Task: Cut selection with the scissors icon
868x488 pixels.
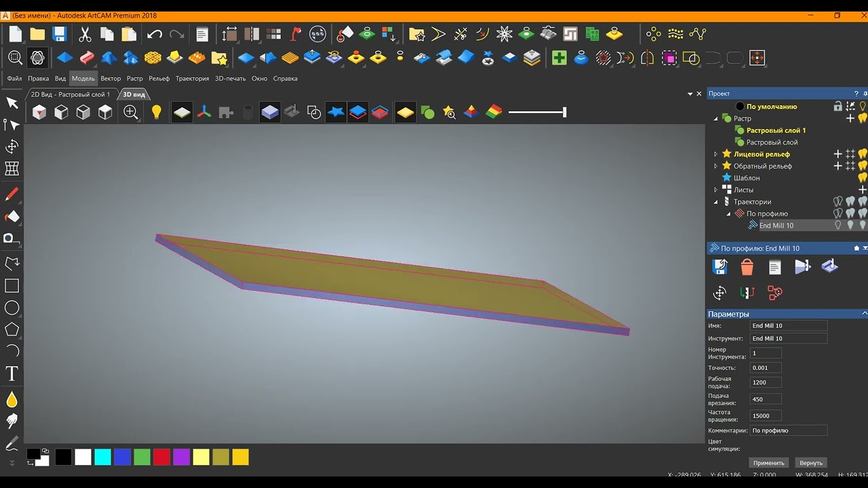Action: [x=85, y=34]
